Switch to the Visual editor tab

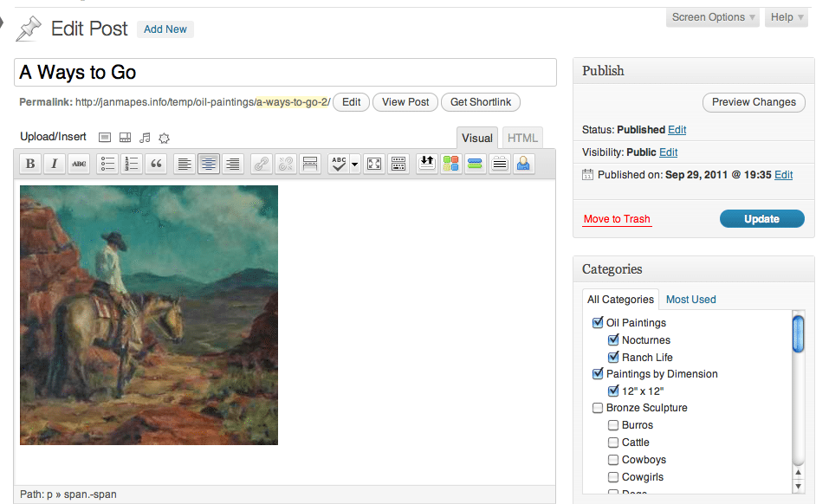tap(476, 138)
